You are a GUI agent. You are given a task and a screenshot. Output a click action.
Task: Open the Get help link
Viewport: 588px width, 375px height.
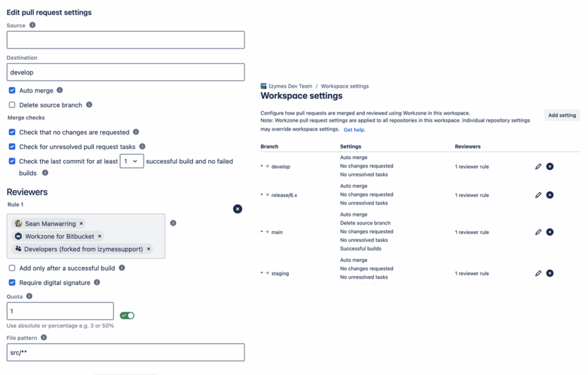point(354,130)
